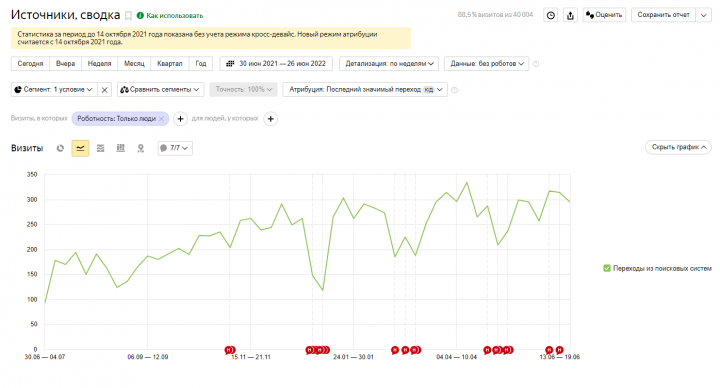Clear the segment with the X button

click(105, 90)
